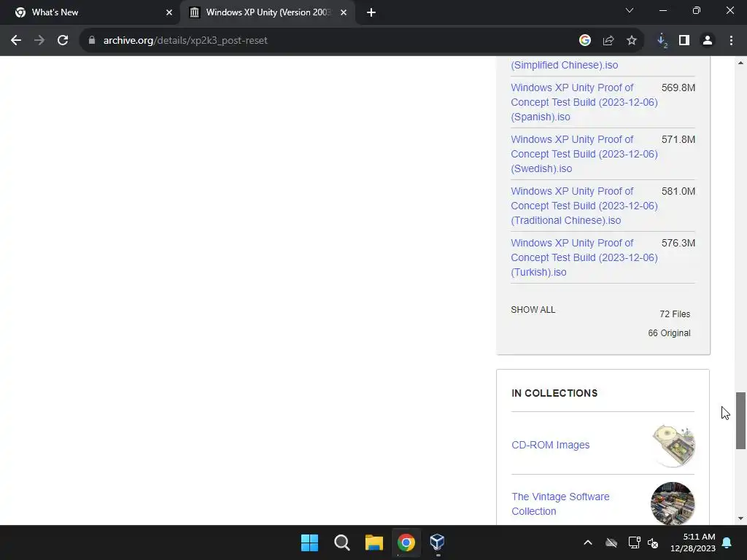Go back to the previous page
The image size is (747, 560).
[16, 41]
